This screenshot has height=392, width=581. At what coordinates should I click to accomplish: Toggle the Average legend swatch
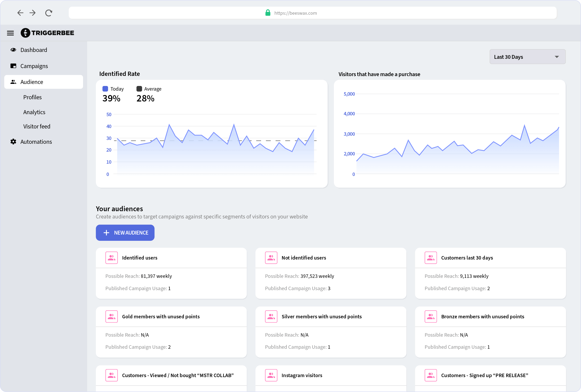click(x=139, y=89)
